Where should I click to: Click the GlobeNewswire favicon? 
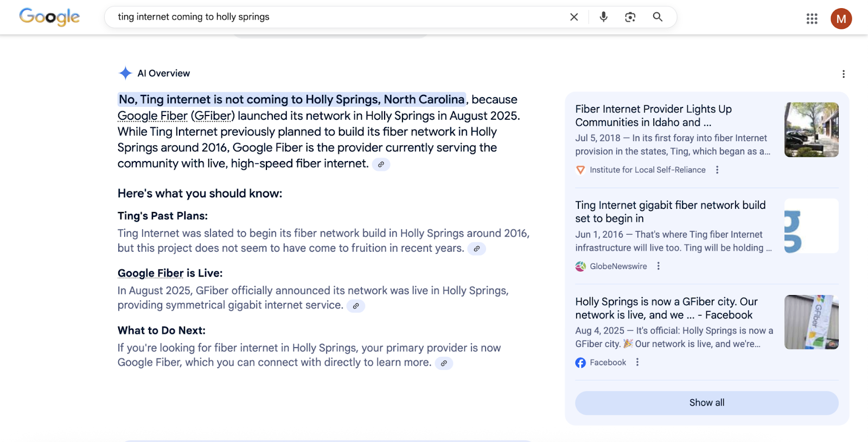point(580,266)
